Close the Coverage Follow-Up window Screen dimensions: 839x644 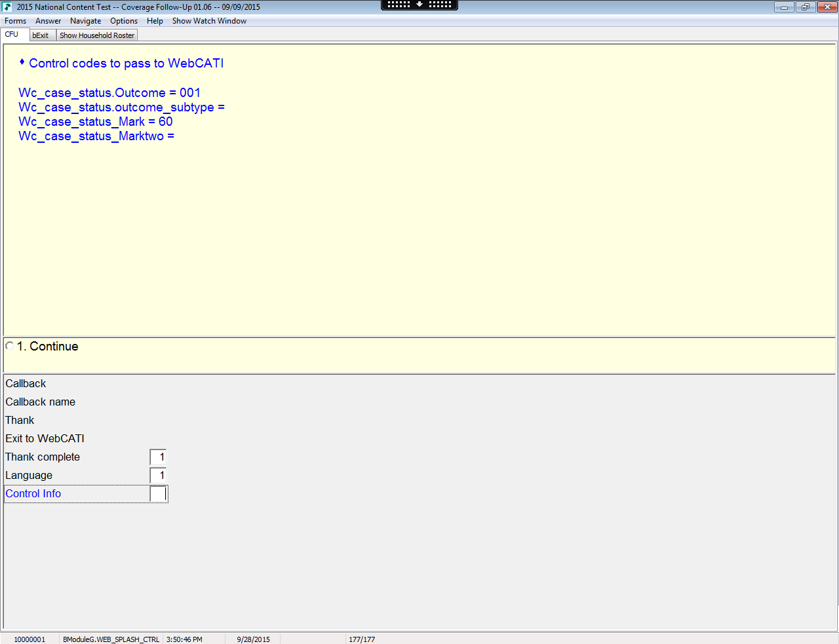827,7
